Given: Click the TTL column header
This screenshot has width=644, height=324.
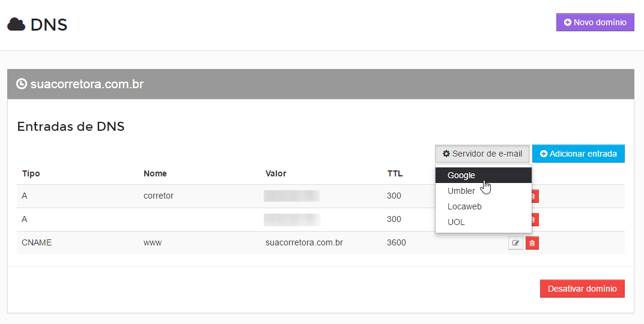Looking at the screenshot, I should coord(395,173).
